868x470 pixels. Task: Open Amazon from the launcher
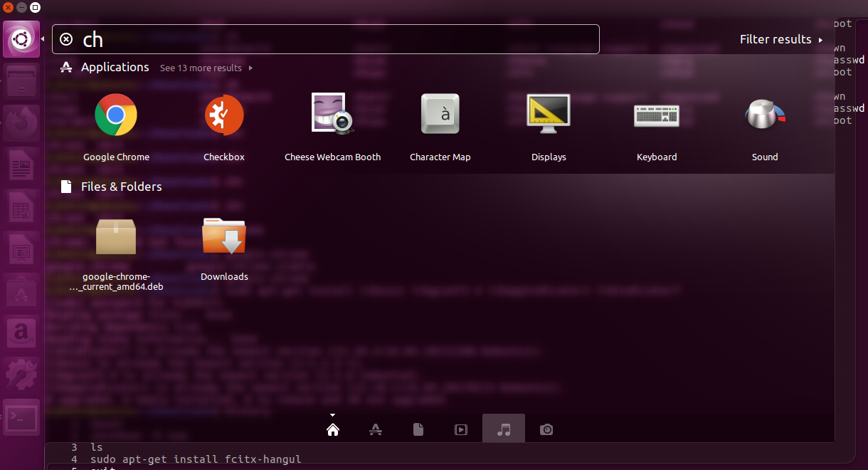[x=21, y=333]
